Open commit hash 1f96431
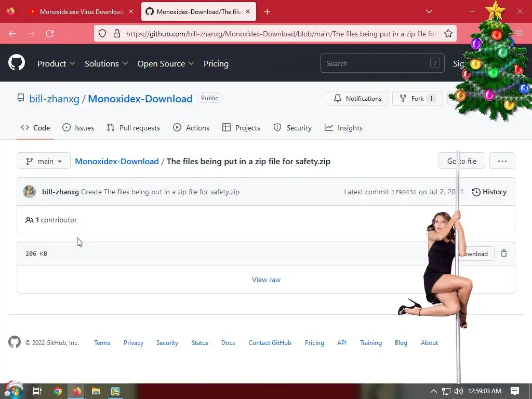The image size is (532, 399). (404, 192)
